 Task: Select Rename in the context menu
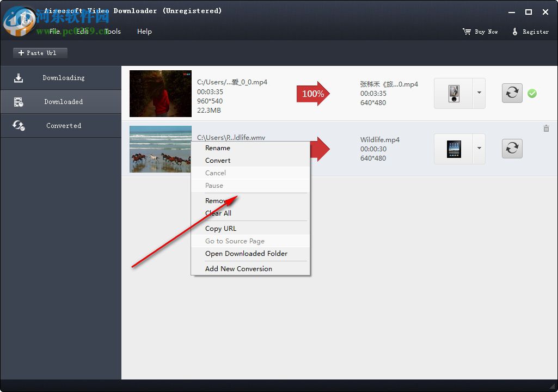click(217, 148)
